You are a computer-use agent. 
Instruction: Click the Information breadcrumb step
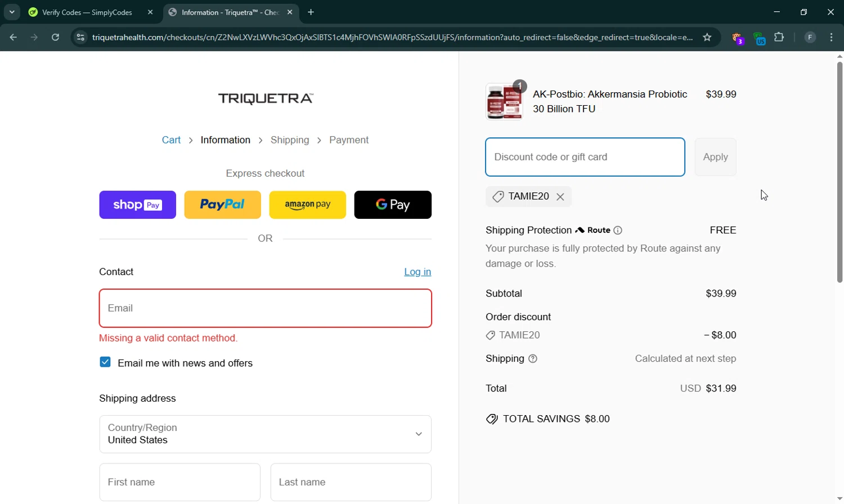[226, 140]
